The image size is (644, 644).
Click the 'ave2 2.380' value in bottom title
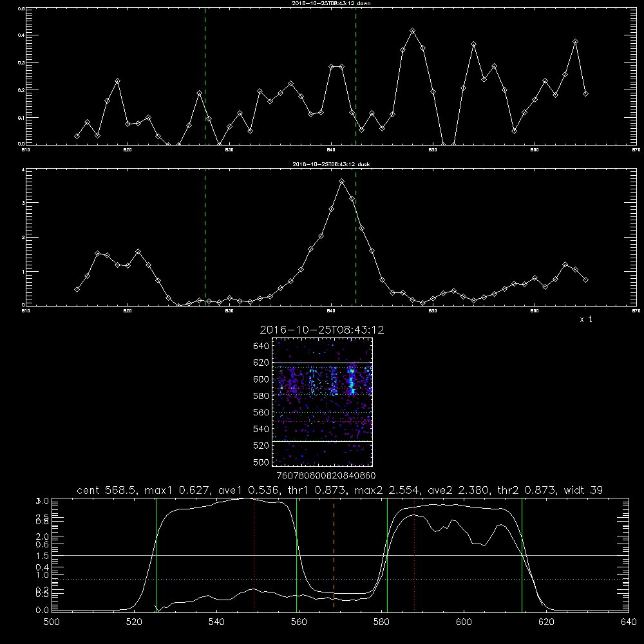coord(459,490)
